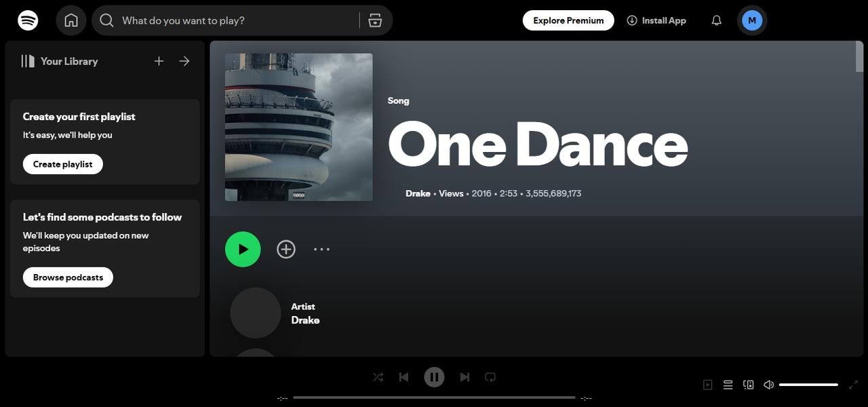This screenshot has height=407, width=868.
Task: Open the Drake artist link
Action: [418, 193]
